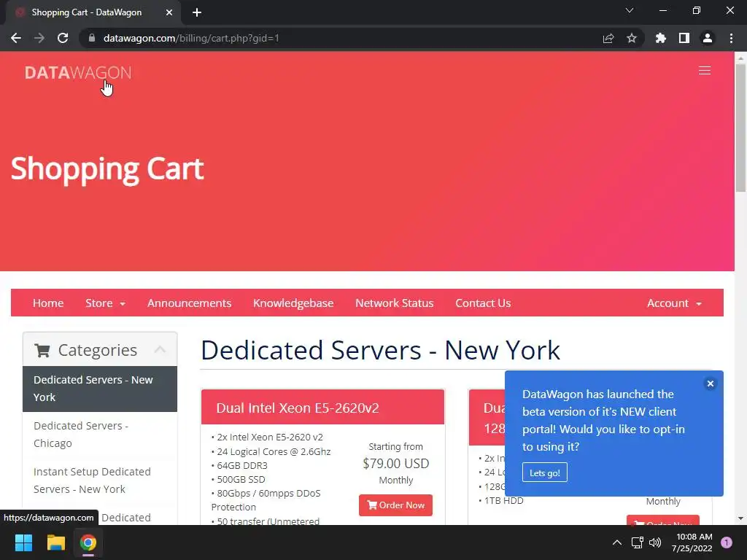This screenshot has height=560, width=747.
Task: Collapse the Categories panel chevron
Action: tap(160, 349)
